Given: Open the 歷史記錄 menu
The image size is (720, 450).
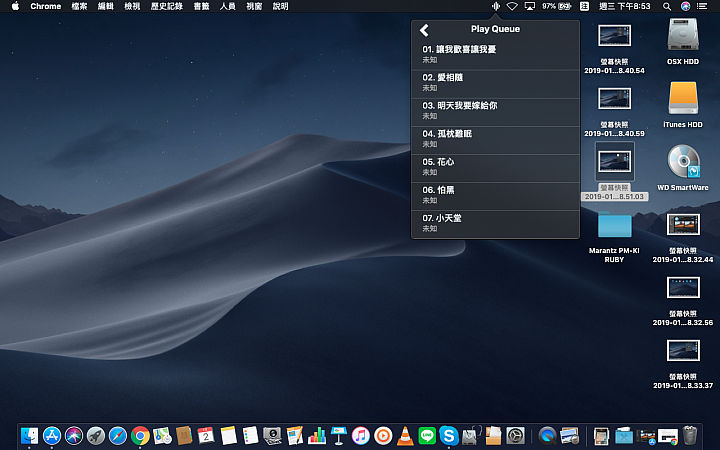Looking at the screenshot, I should [x=167, y=6].
